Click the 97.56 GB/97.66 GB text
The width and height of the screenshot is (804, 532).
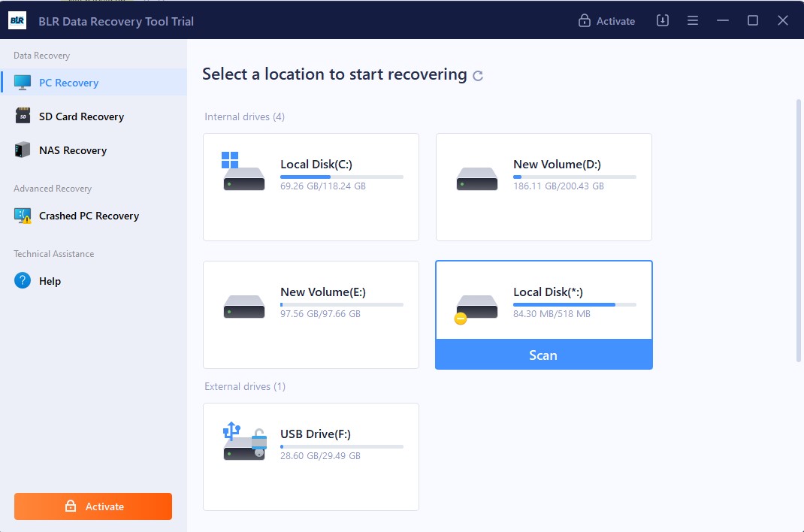[320, 313]
